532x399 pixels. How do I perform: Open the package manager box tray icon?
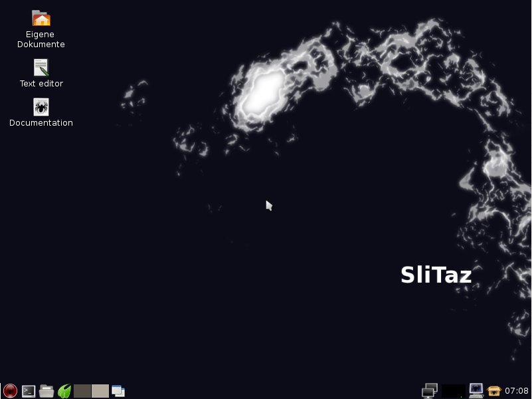point(494,391)
